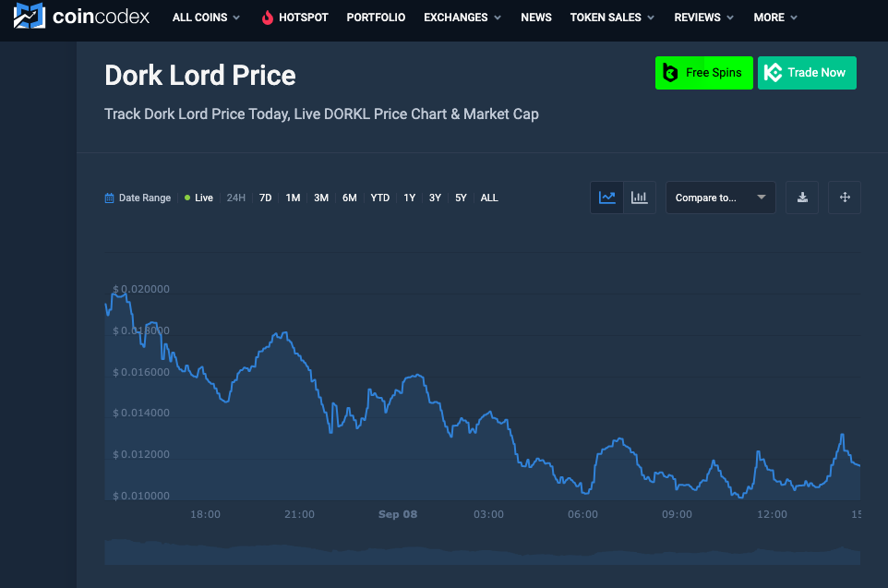This screenshot has width=888, height=588.
Task: Select the 1M time range
Action: pos(293,198)
